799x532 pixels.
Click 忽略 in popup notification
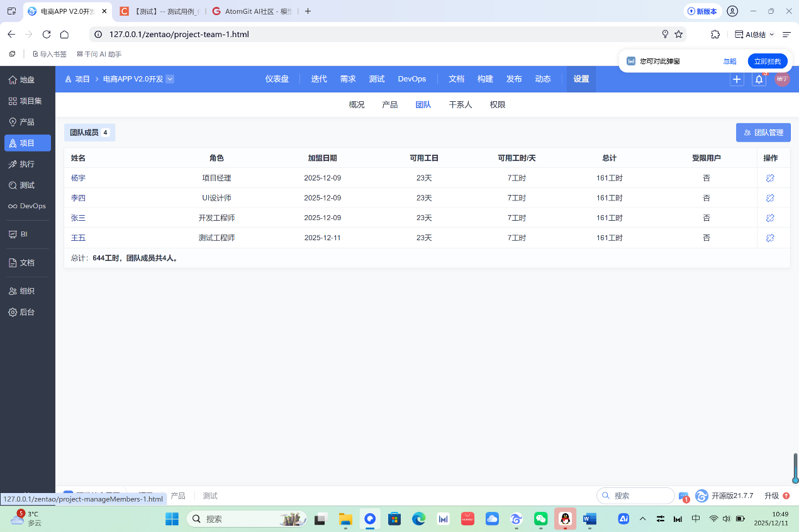coord(730,62)
